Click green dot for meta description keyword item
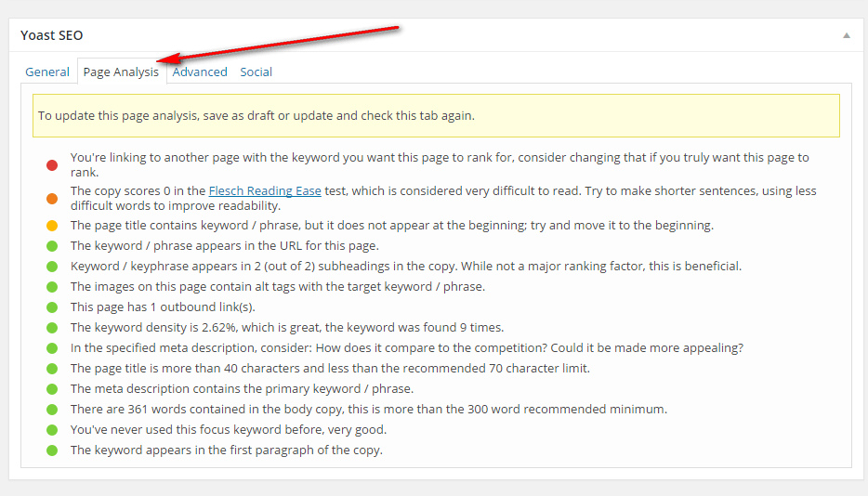Viewport: 868px width, 496px height. [52, 390]
